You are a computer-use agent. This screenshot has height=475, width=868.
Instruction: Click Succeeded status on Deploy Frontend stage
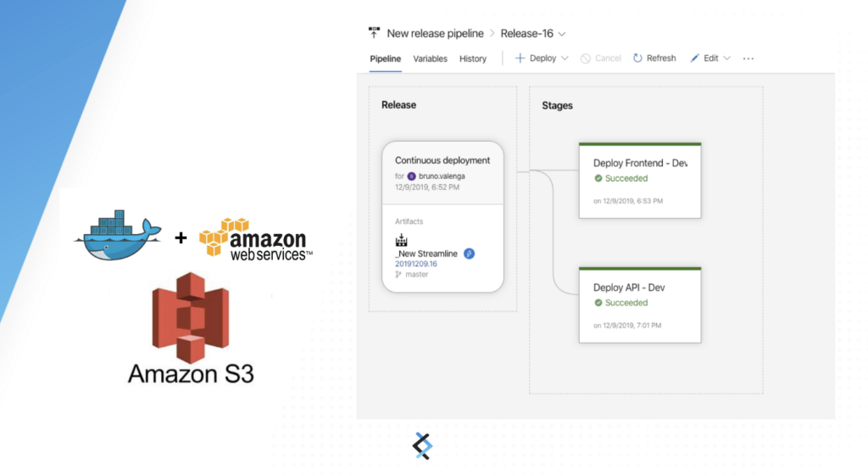point(626,178)
